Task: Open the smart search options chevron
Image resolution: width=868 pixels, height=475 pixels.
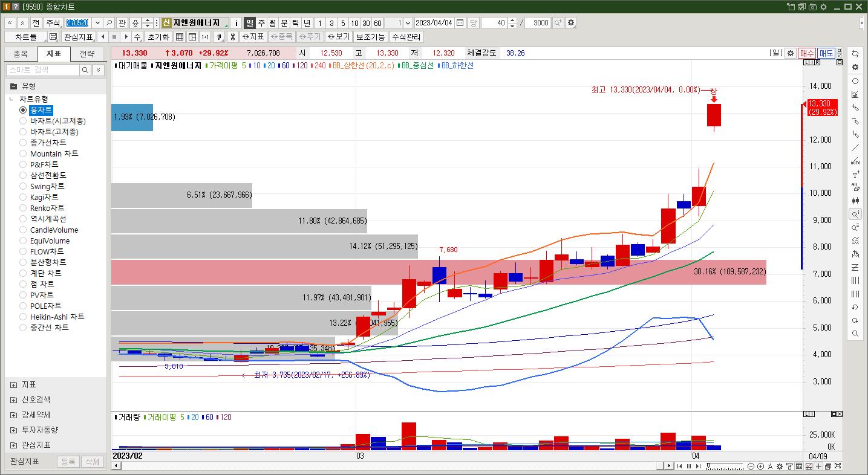Action: coord(99,70)
